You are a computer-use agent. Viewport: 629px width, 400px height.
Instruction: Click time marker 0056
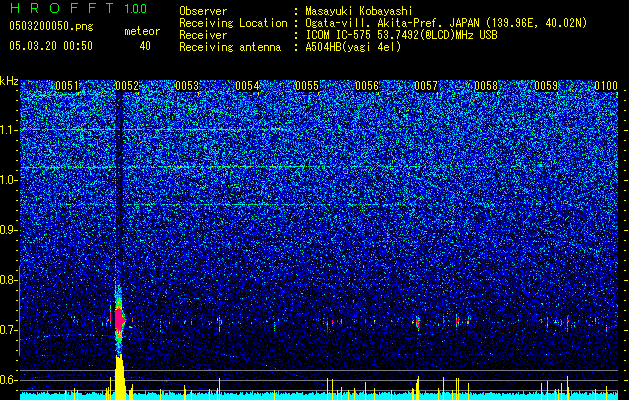(367, 86)
